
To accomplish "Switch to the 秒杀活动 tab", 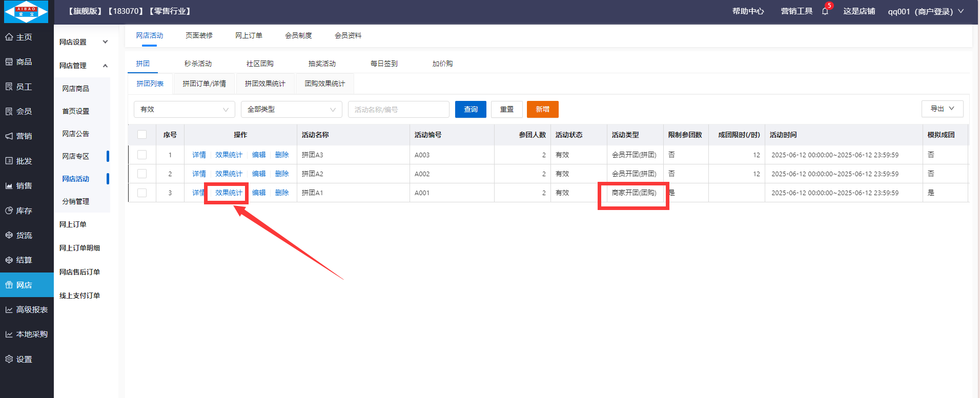I will click(198, 64).
